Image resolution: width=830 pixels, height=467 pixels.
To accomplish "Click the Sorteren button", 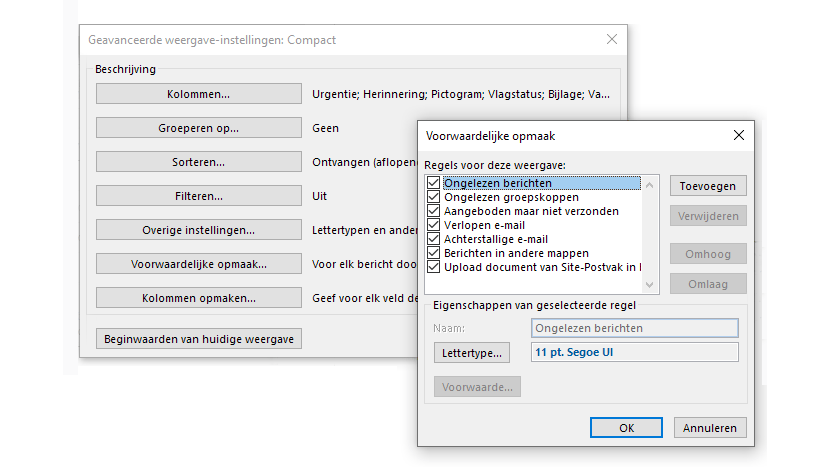I will pos(199,162).
